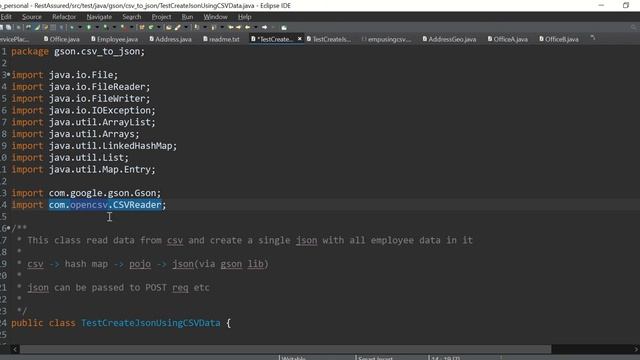
Task: Open the Search menu
Action: pos(131,17)
